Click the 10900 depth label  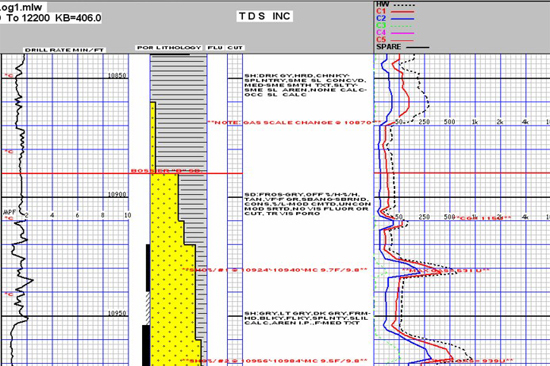[x=117, y=194]
